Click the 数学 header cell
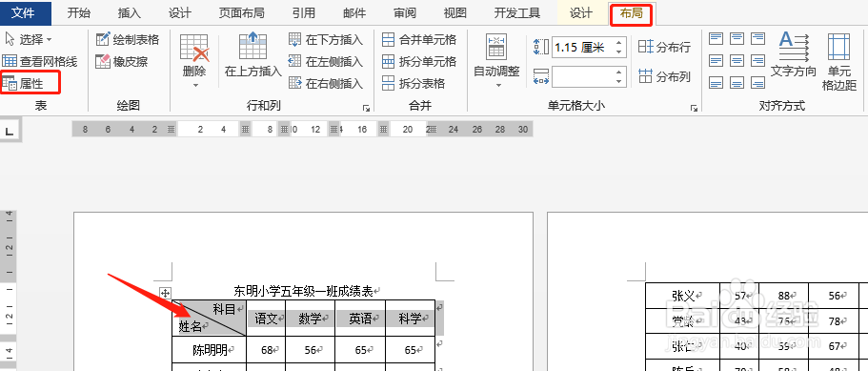 tap(310, 319)
